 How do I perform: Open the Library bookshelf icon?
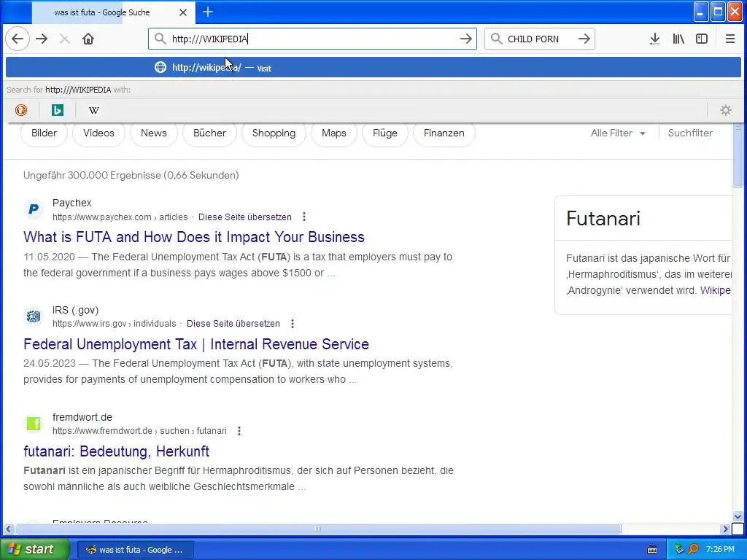coord(678,39)
